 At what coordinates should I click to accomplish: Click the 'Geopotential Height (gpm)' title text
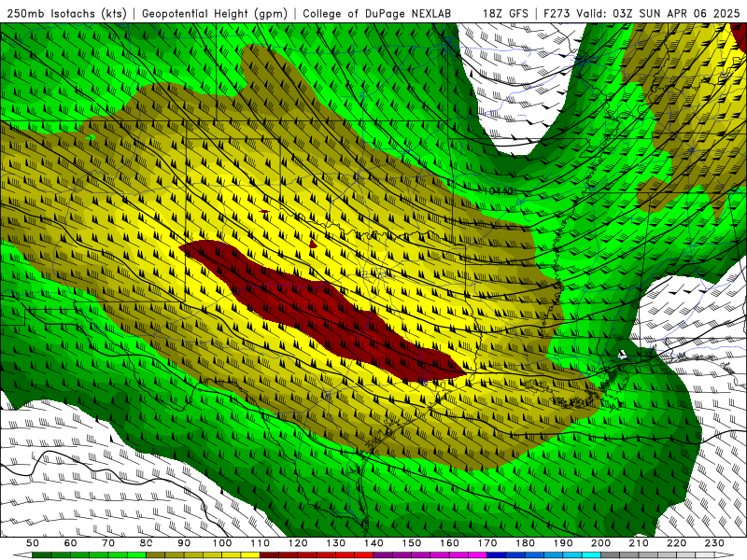click(x=215, y=14)
